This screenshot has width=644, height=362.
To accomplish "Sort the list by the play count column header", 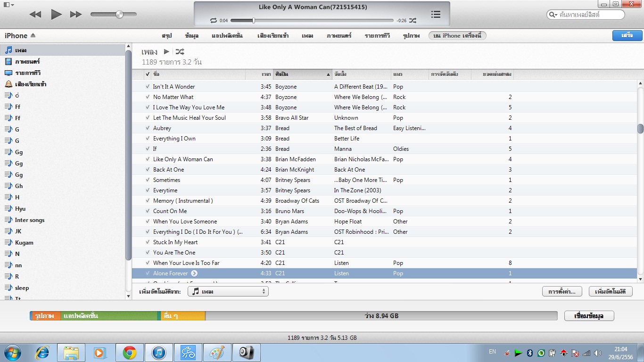I will 493,74.
